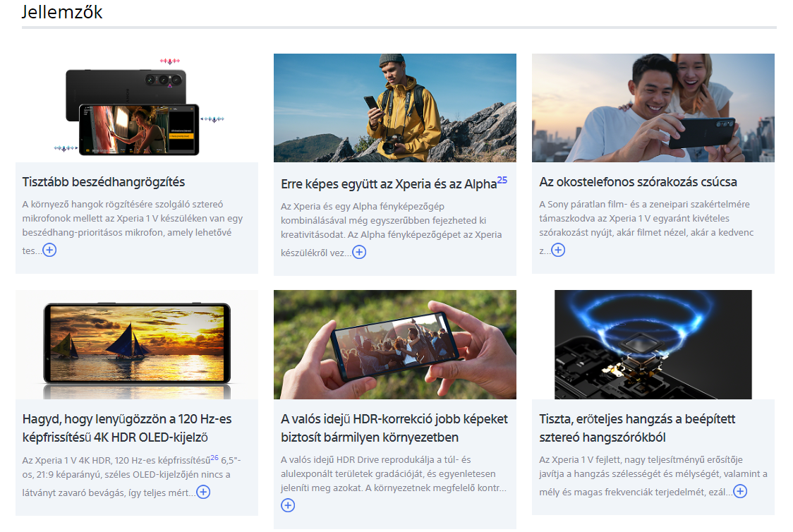Expand the okostelefonos szórakozás description plus icon

pyautogui.click(x=558, y=250)
